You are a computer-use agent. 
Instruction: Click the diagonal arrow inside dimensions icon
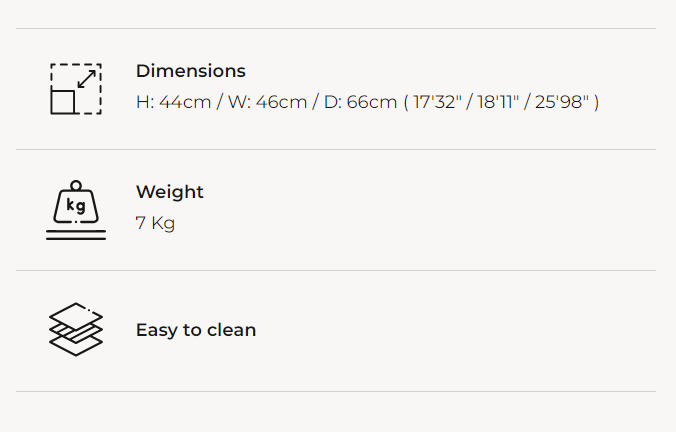88,78
